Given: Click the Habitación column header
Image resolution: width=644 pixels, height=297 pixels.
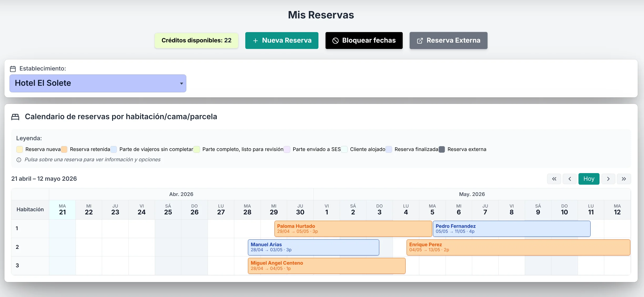Looking at the screenshot, I should coord(30,210).
